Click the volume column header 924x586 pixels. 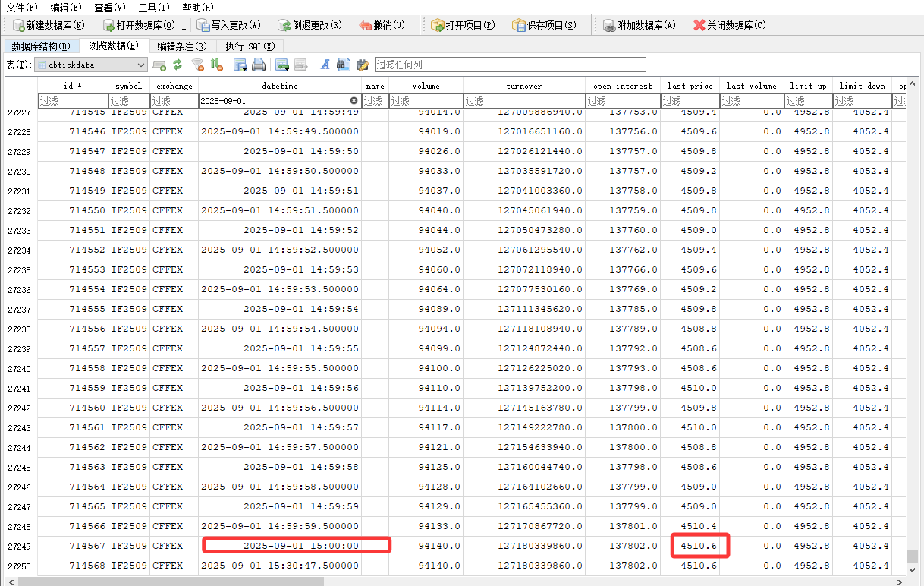(426, 86)
